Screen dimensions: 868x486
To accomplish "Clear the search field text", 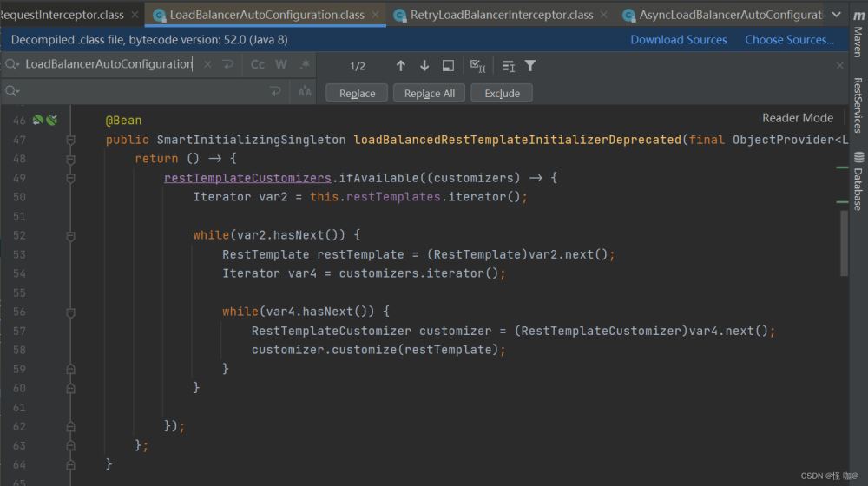I will 207,64.
